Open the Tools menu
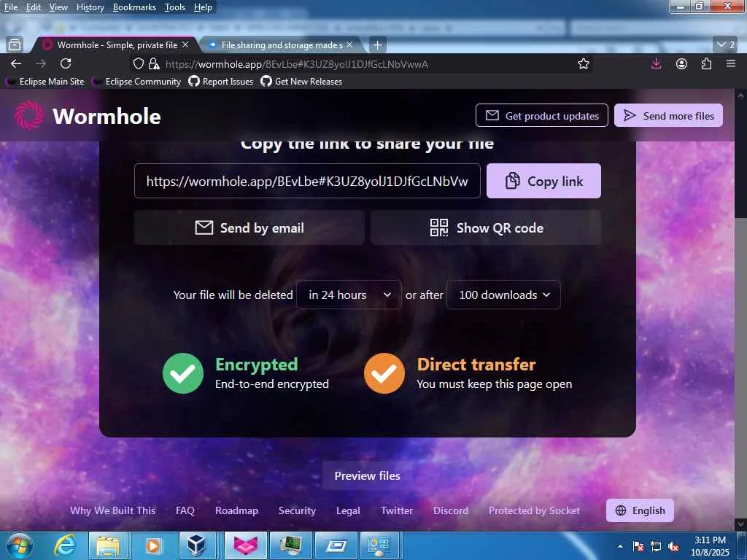Image resolution: width=747 pixels, height=560 pixels. (175, 7)
